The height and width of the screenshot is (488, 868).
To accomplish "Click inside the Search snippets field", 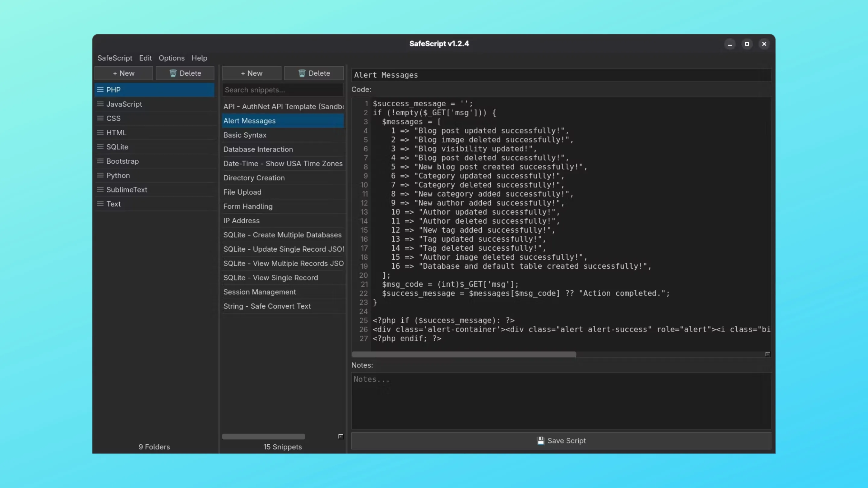I will tap(282, 90).
